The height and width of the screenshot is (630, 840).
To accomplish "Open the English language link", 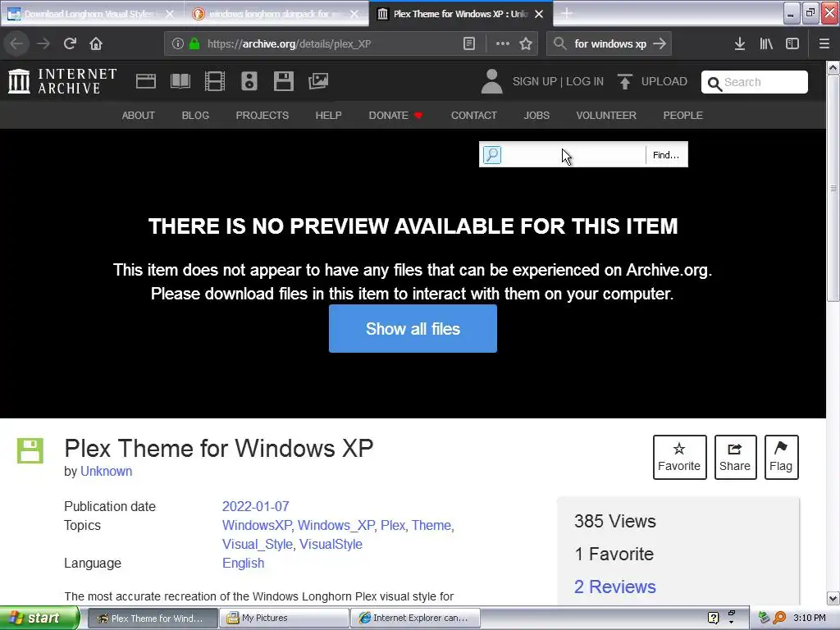I will coord(243,563).
